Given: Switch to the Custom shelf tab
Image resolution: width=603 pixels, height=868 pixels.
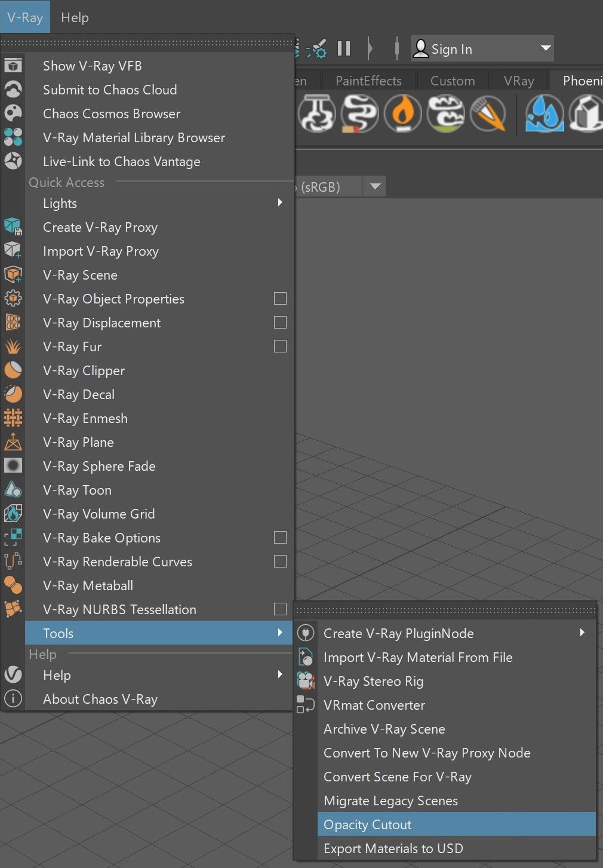Looking at the screenshot, I should click(x=453, y=81).
